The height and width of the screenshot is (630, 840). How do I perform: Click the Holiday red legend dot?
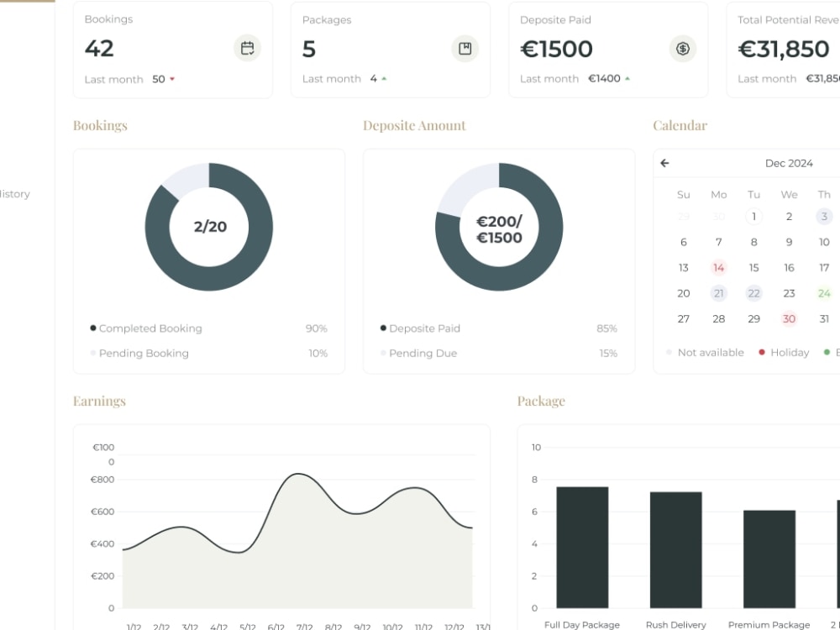(762, 352)
